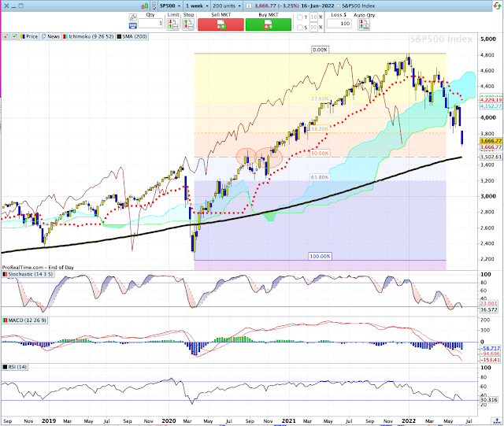Viewport: 504px width, 426px height.
Task: Click the info icon before the price quote
Action: click(x=249, y=6)
